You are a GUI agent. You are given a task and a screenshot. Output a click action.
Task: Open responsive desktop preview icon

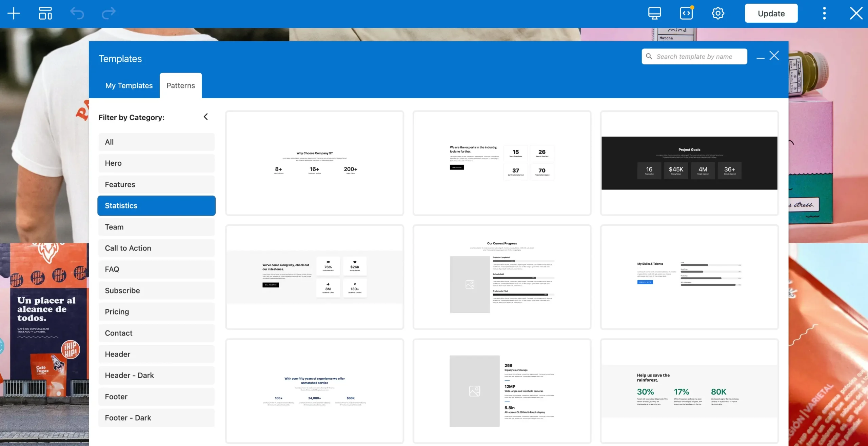click(654, 14)
